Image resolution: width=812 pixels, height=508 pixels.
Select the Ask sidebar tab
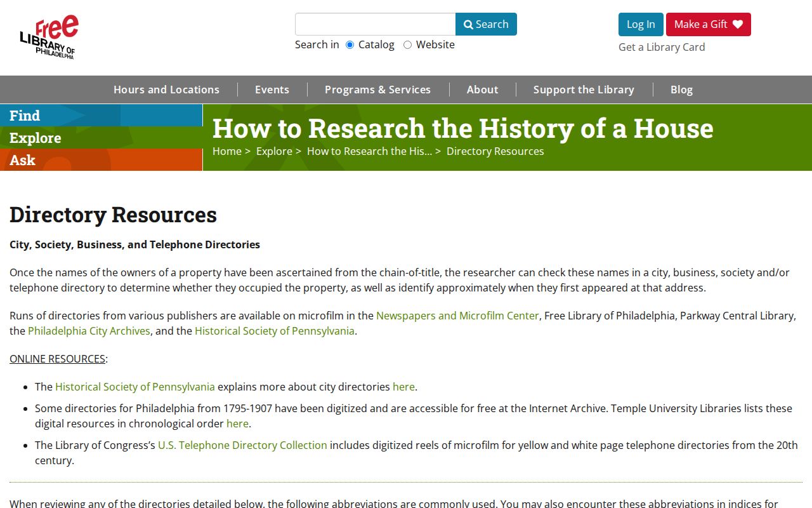pyautogui.click(x=101, y=159)
